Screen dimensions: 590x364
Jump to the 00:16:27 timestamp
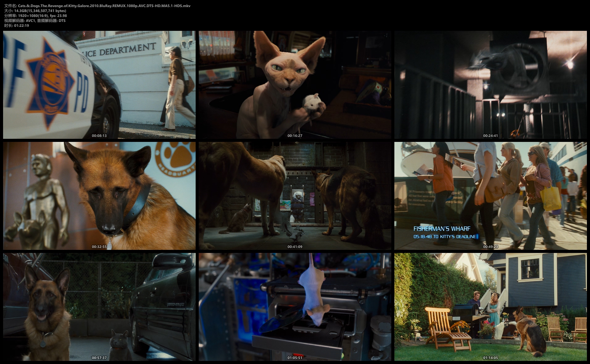click(x=295, y=136)
